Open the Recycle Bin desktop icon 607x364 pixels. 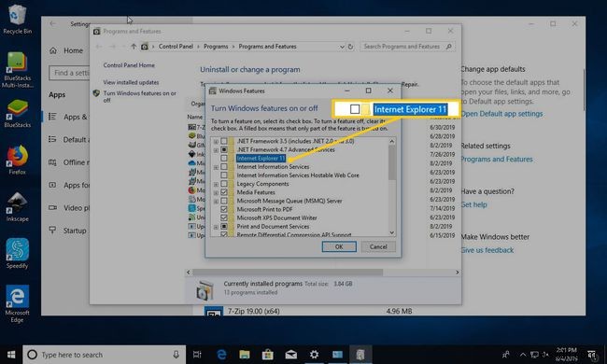17,19
